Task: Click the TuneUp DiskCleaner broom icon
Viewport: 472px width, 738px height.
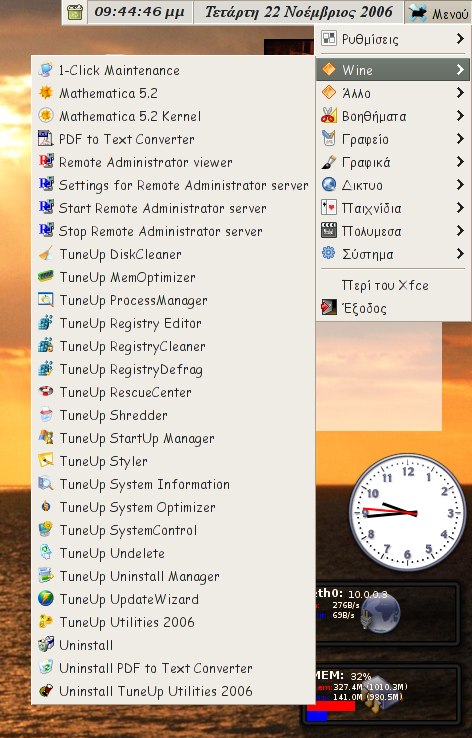Action: click(x=46, y=254)
